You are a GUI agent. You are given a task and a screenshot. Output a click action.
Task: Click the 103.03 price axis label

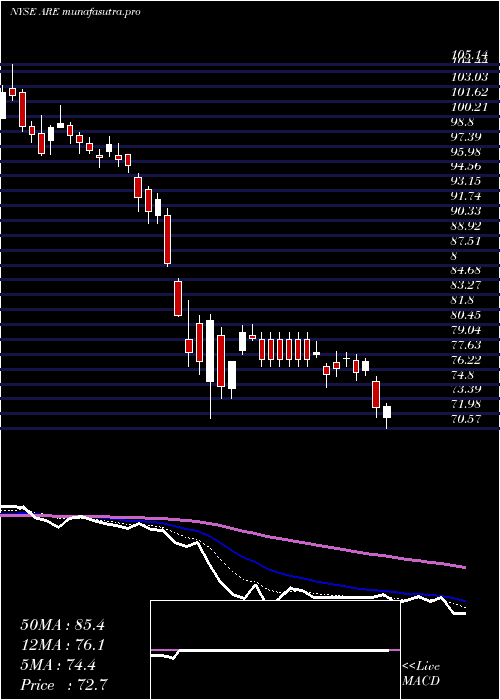click(x=469, y=77)
